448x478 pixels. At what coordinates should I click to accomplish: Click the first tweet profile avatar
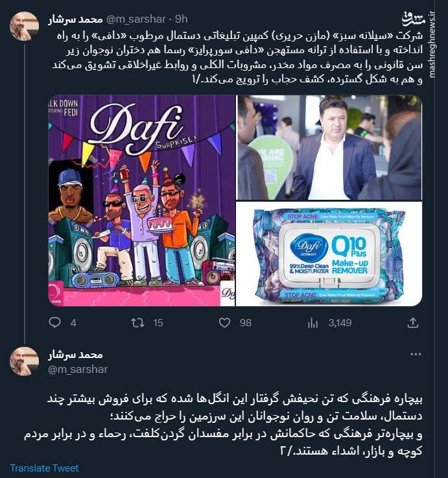click(x=25, y=26)
